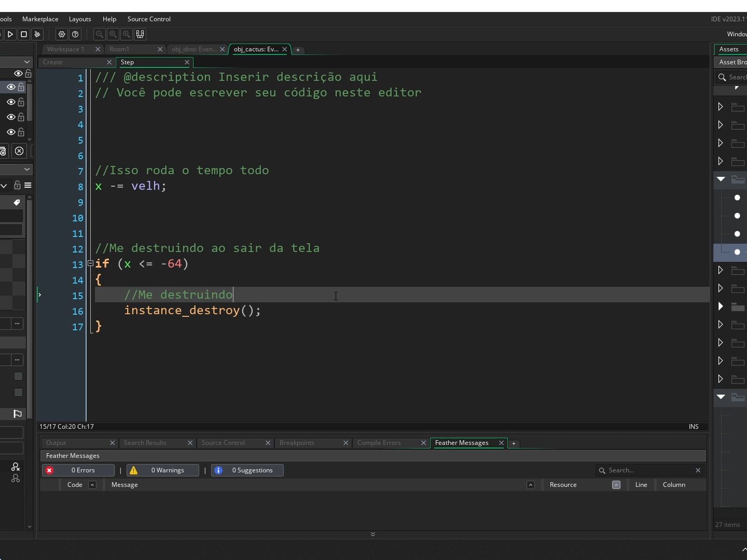Add a new bottom panel tab with plus

(514, 443)
